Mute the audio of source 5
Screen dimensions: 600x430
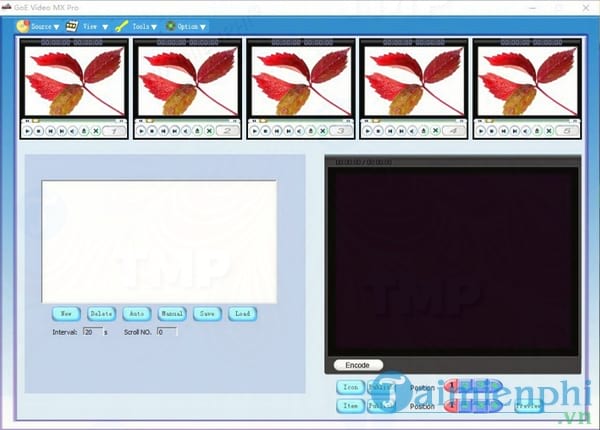(x=526, y=131)
